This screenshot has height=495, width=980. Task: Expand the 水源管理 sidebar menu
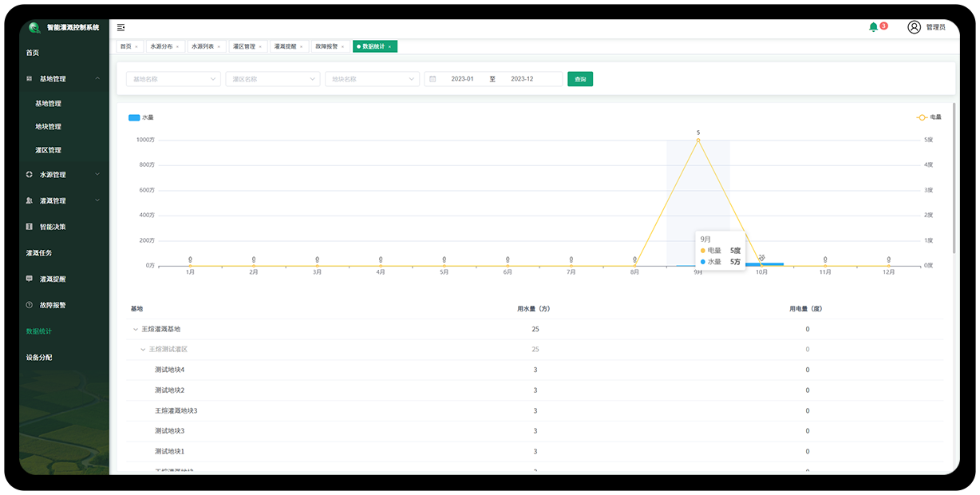(x=62, y=175)
